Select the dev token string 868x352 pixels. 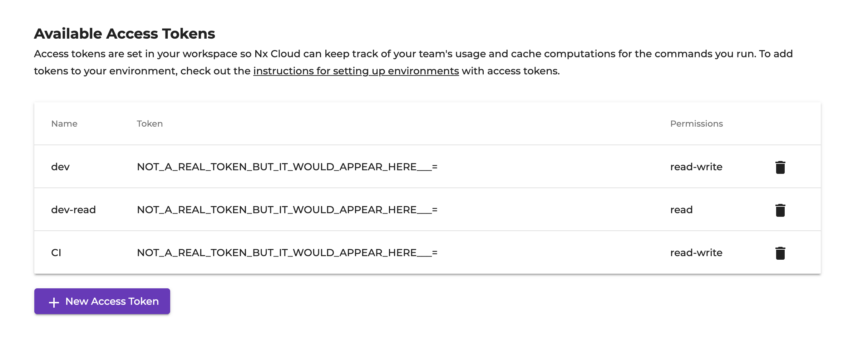pos(287,167)
